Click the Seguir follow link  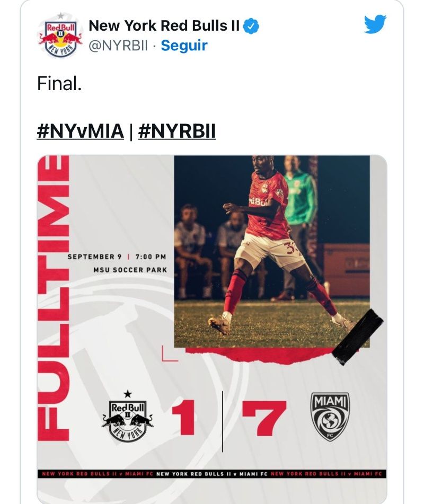[x=184, y=46]
